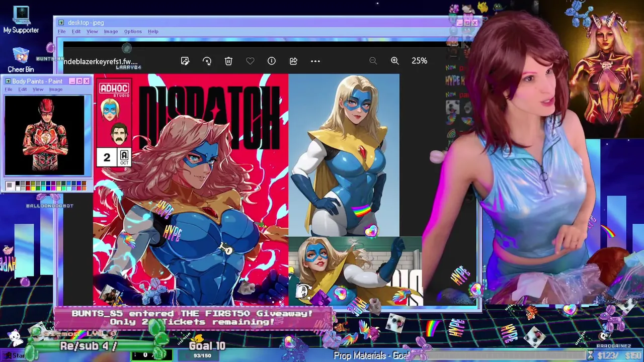Select the current color box in Paint palette
Image resolution: width=644 pixels, height=362 pixels.
tap(10, 187)
